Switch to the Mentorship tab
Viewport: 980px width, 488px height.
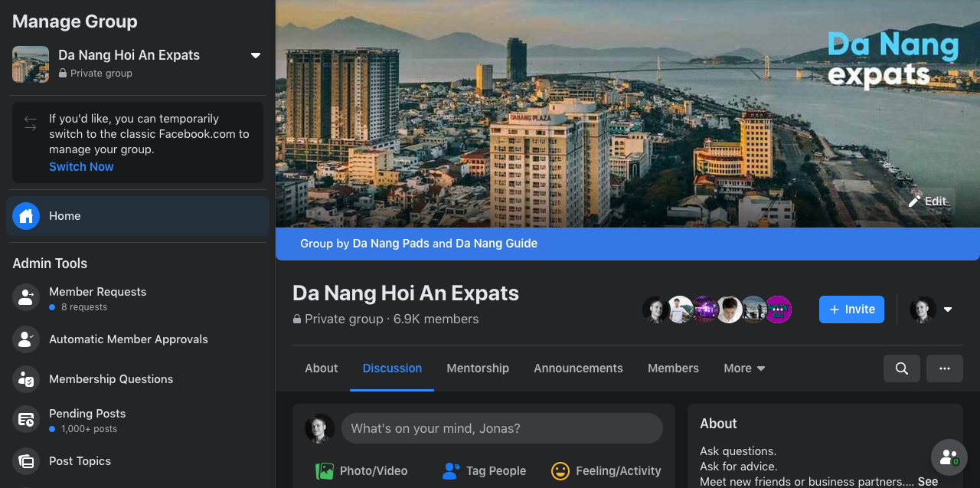pyautogui.click(x=478, y=368)
